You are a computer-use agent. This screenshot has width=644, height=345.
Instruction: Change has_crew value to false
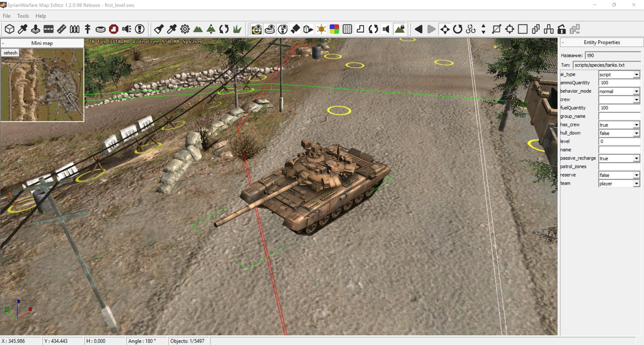[636, 125]
